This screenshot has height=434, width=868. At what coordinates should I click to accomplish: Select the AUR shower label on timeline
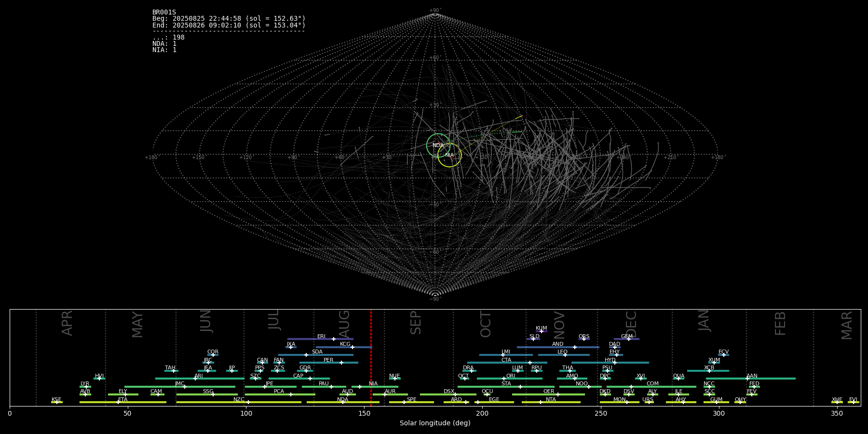click(390, 392)
